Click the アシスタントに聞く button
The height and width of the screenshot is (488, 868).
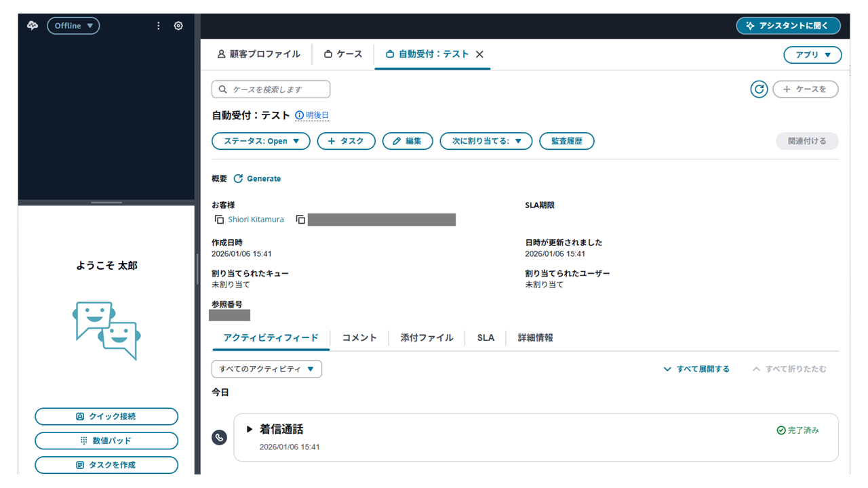click(788, 26)
